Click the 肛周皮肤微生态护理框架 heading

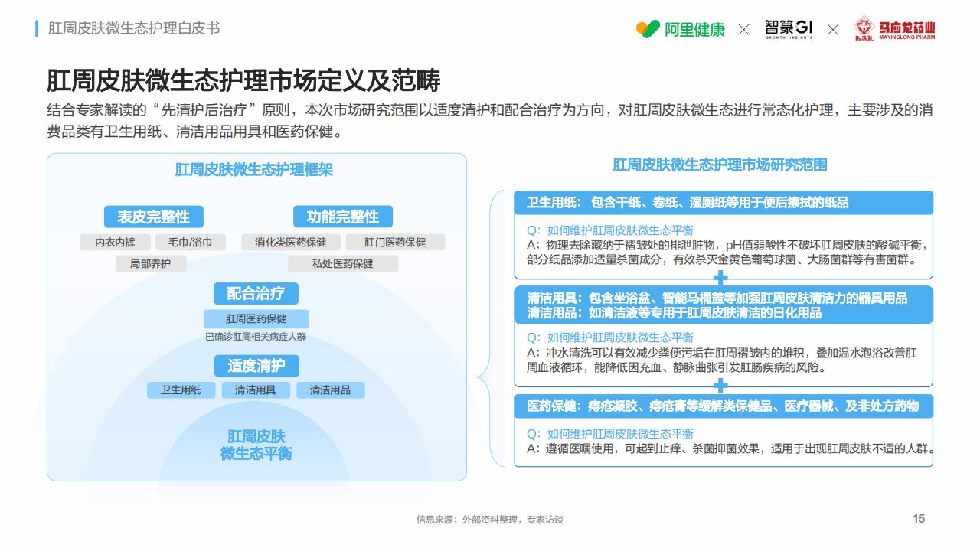[x=254, y=170]
